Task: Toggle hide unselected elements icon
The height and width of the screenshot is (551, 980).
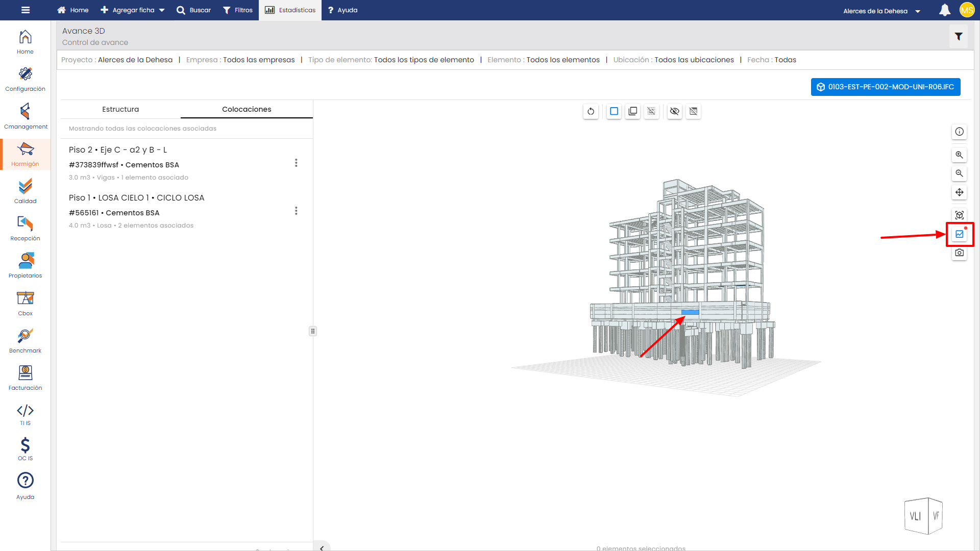Action: [693, 111]
